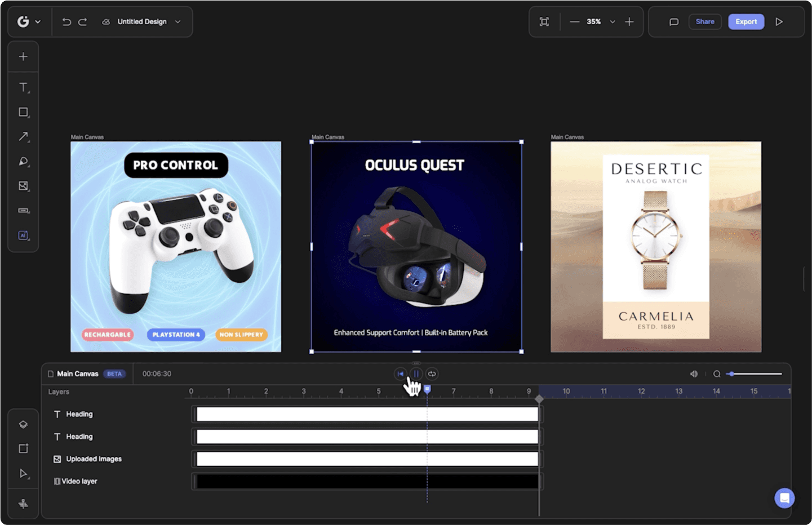Click the blue playhead marker

[x=427, y=389]
